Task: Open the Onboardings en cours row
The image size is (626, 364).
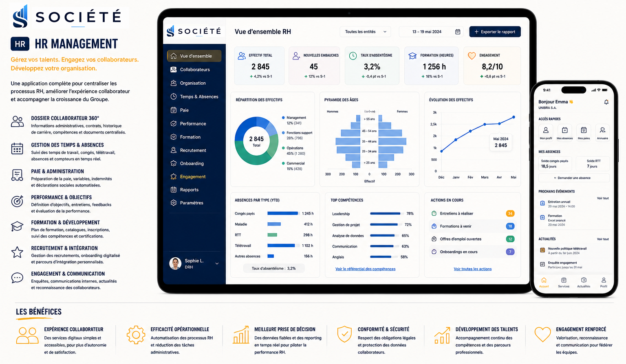Action: click(473, 252)
